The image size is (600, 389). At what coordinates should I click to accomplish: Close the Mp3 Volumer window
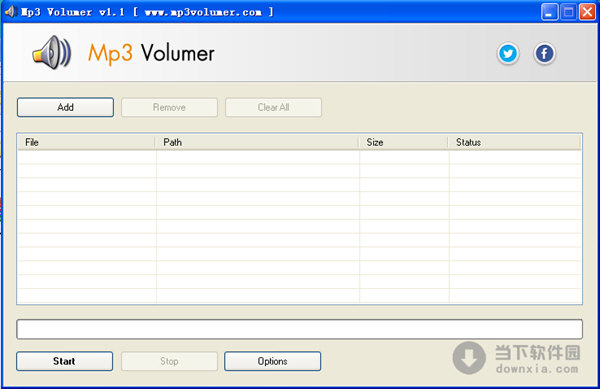tap(587, 12)
